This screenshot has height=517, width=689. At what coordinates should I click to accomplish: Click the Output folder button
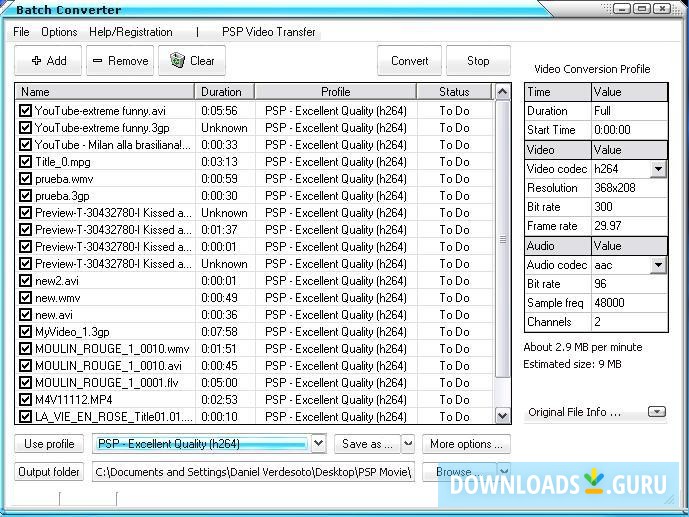pyautogui.click(x=49, y=472)
